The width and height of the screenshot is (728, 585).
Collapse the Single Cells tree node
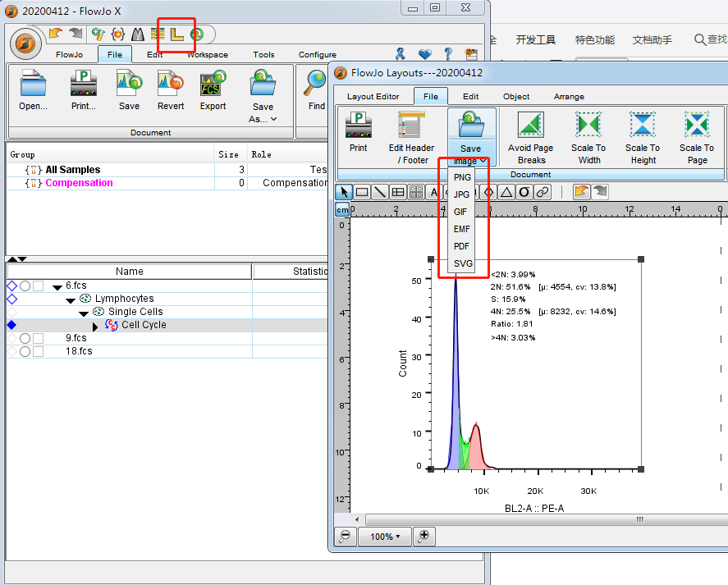(x=84, y=313)
